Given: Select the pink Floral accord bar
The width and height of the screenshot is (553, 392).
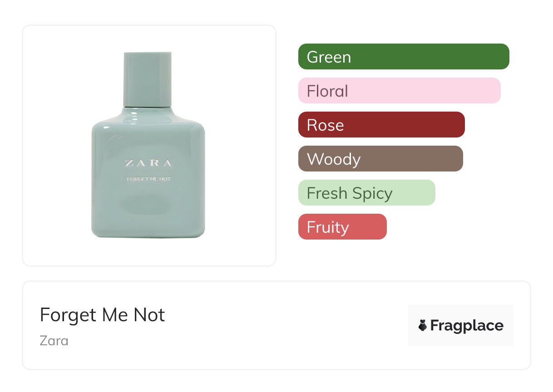Looking at the screenshot, I should pyautogui.click(x=399, y=91).
